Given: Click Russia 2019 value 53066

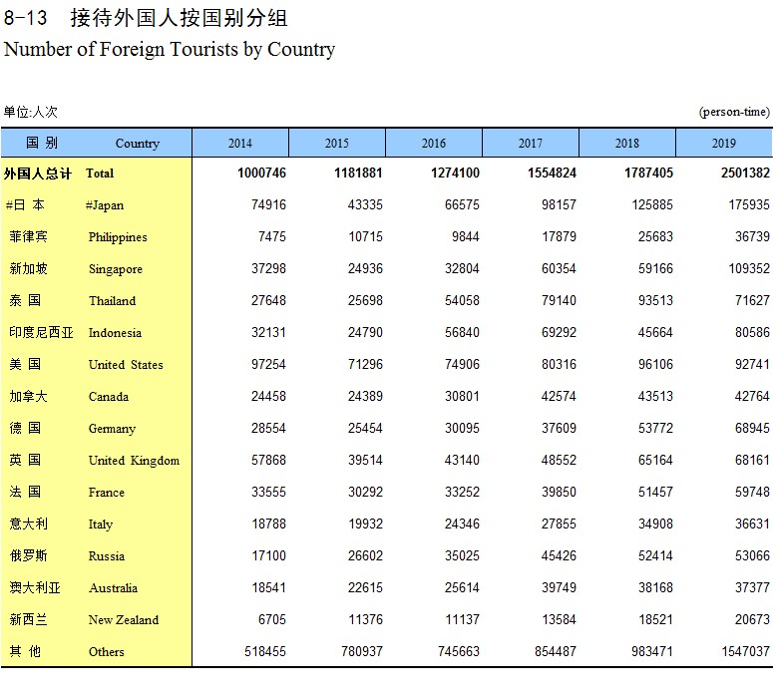Looking at the screenshot, I should point(752,555).
